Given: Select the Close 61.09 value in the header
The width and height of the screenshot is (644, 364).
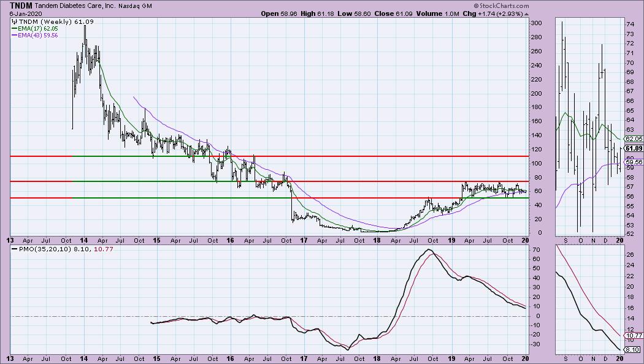Looking at the screenshot, I should pos(393,13).
